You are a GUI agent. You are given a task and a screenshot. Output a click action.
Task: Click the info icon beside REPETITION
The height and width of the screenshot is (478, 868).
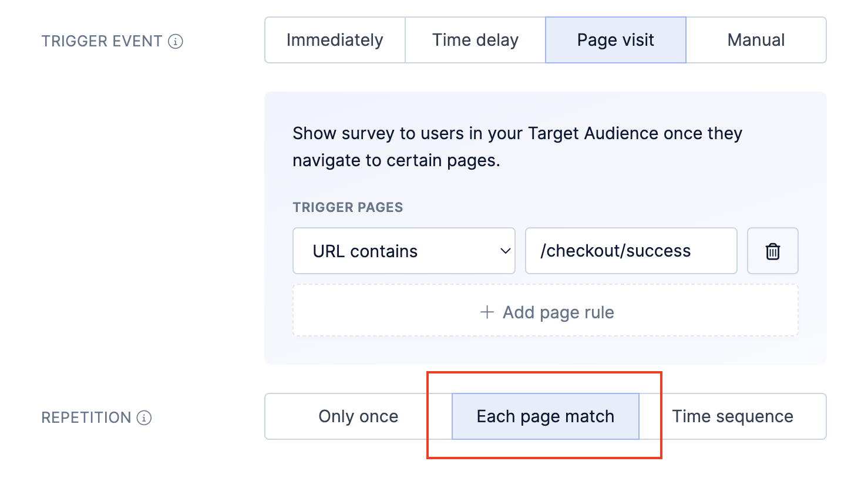pos(144,418)
